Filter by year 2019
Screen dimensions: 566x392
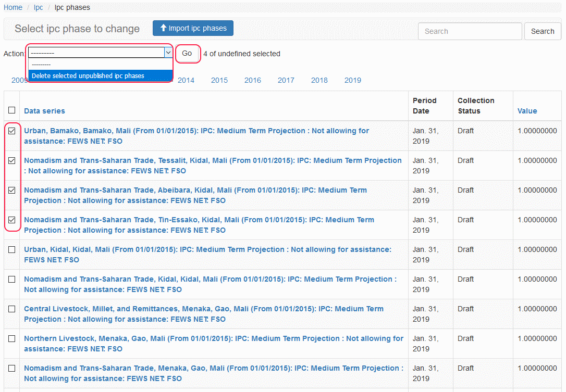[x=353, y=80]
